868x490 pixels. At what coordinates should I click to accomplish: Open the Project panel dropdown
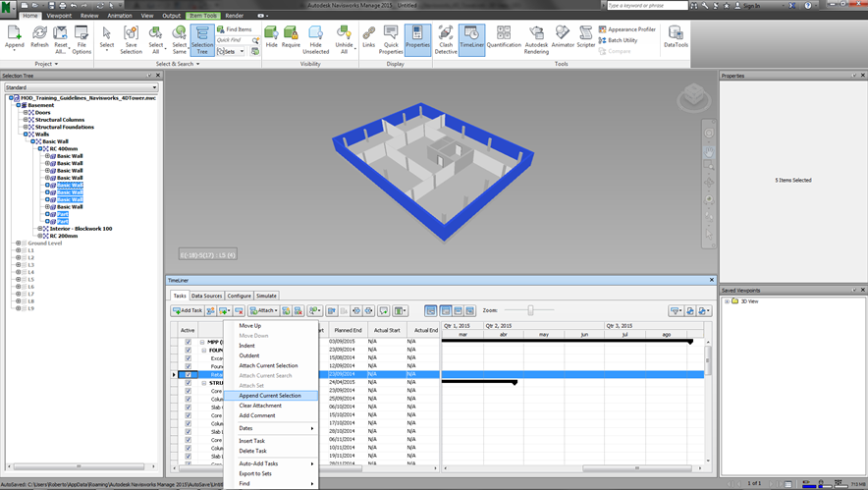[46, 64]
